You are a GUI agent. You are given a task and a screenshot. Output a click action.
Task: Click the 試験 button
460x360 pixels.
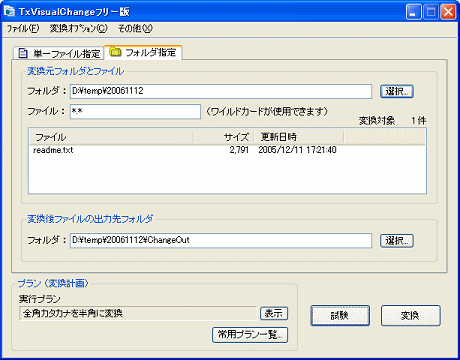point(340,315)
